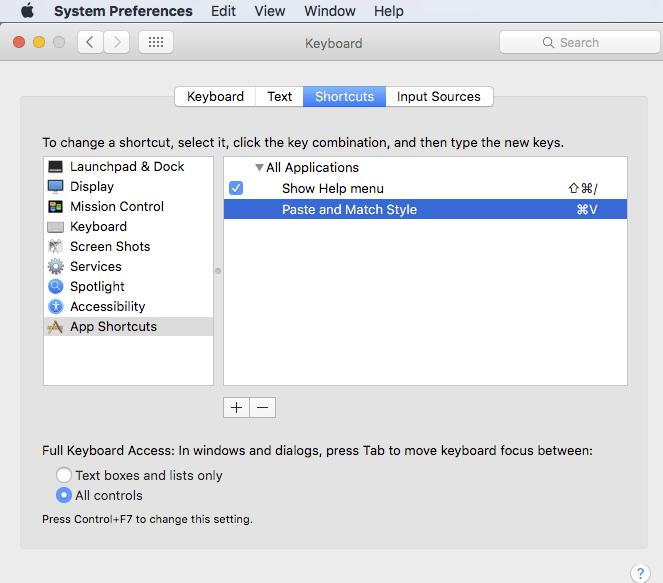Open the Window menu

tap(330, 11)
